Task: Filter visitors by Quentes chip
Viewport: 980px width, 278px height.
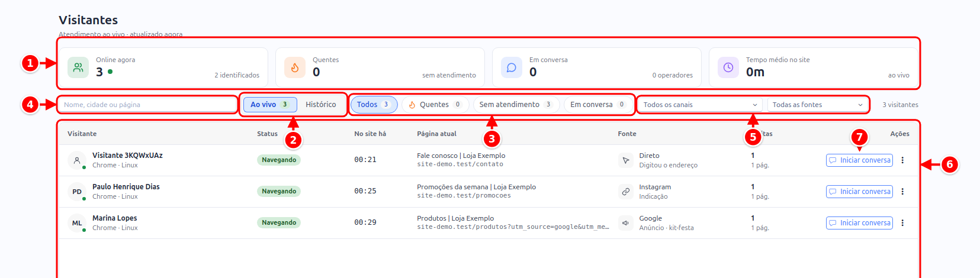Action: [x=435, y=105]
